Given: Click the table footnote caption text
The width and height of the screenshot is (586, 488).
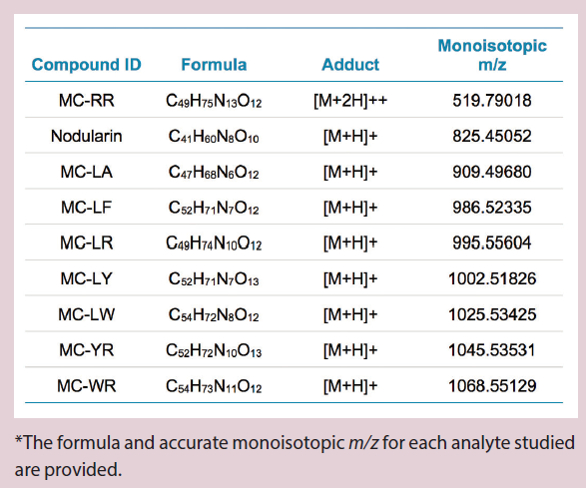Looking at the screenshot, I should click(294, 456).
